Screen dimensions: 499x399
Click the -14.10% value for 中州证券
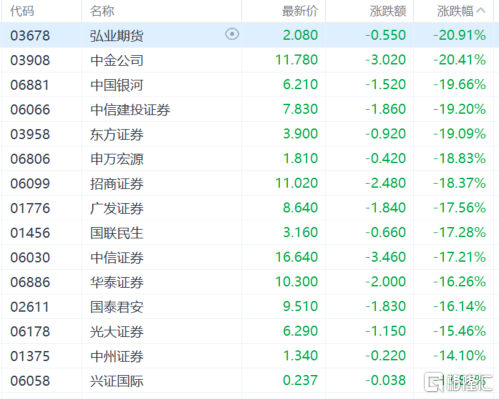coord(460,356)
